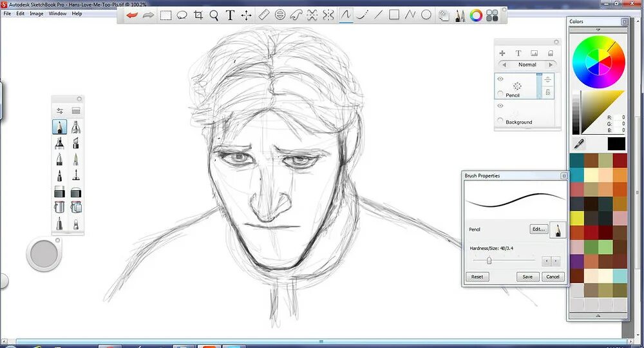Open the Window menu

pyautogui.click(x=57, y=14)
